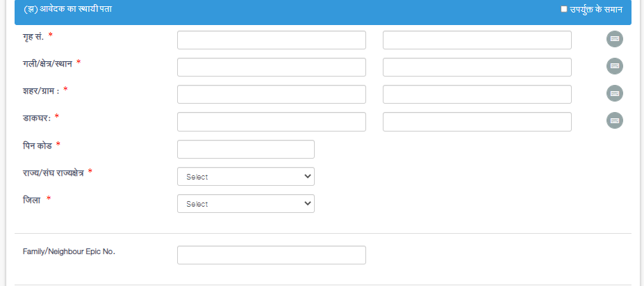The width and height of the screenshot is (644, 286).
Task: Open keyboard icon for शहर/ग्राम row
Action: pyautogui.click(x=614, y=93)
